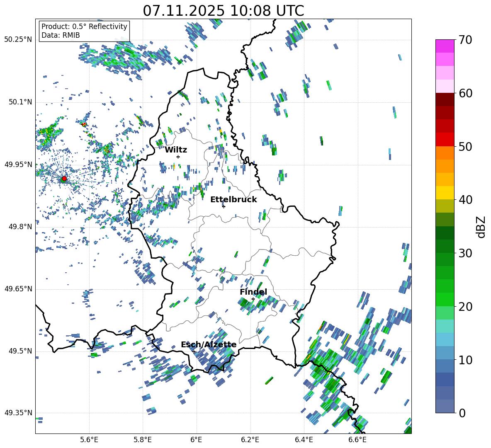Click the magenta swatch atop the colorbar
The height and width of the screenshot is (448, 491).
[445, 46]
